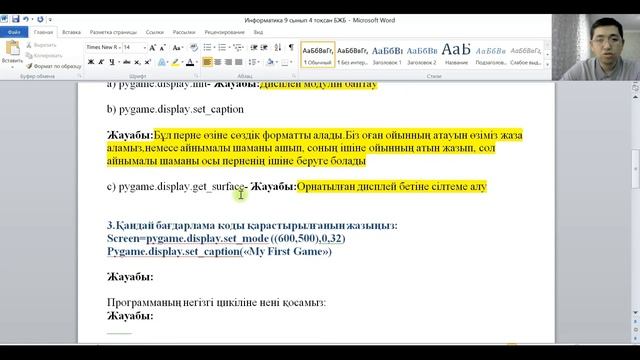Toggle the show paragraph marks ¶ button

point(291,48)
